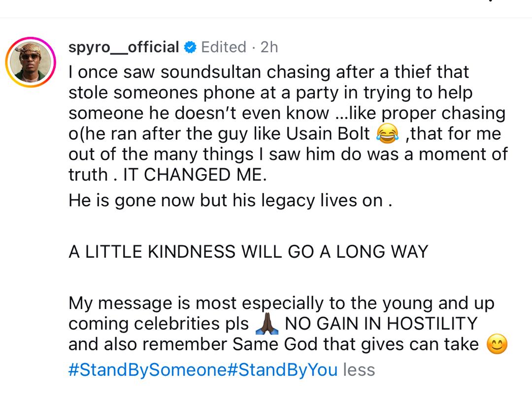This screenshot has width=532, height=400.
Task: Tap the laughing tears emoji
Action: [x=387, y=134]
